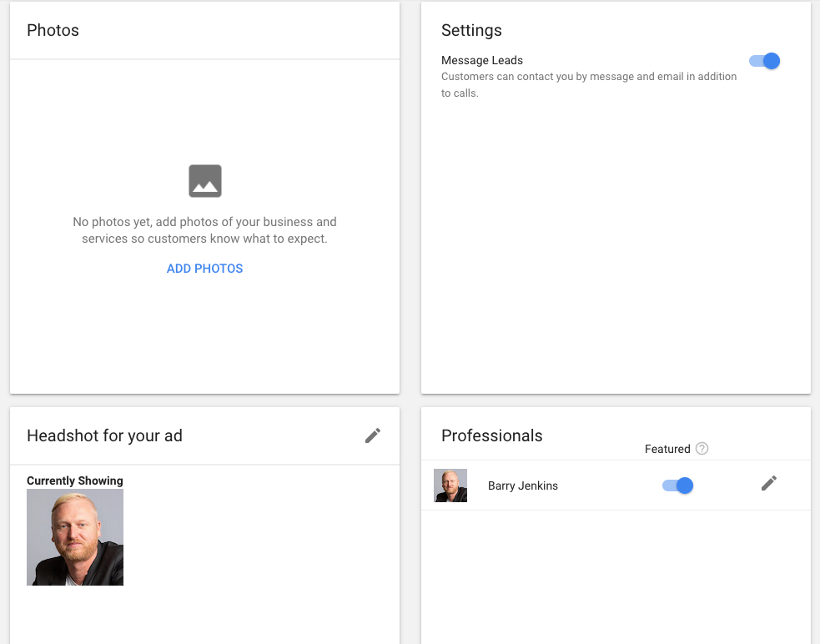Click the Headshot for your ad title
The image size is (820, 644).
coord(104,435)
